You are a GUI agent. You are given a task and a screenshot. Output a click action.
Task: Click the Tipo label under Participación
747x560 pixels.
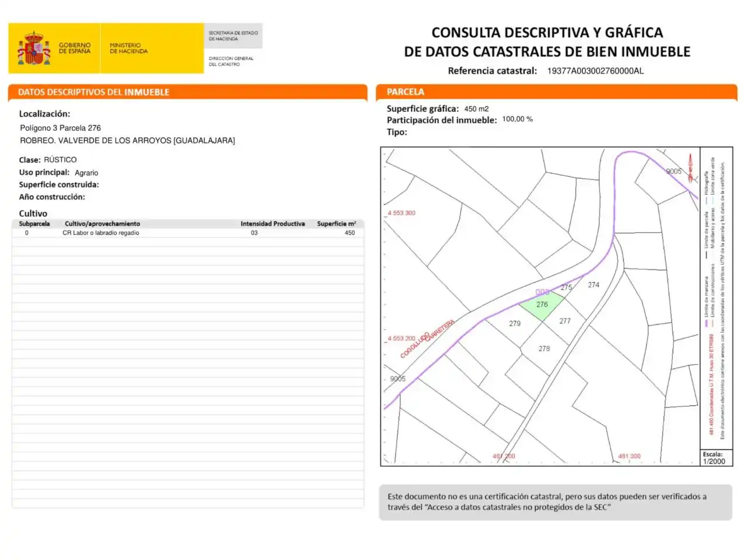coord(397,132)
